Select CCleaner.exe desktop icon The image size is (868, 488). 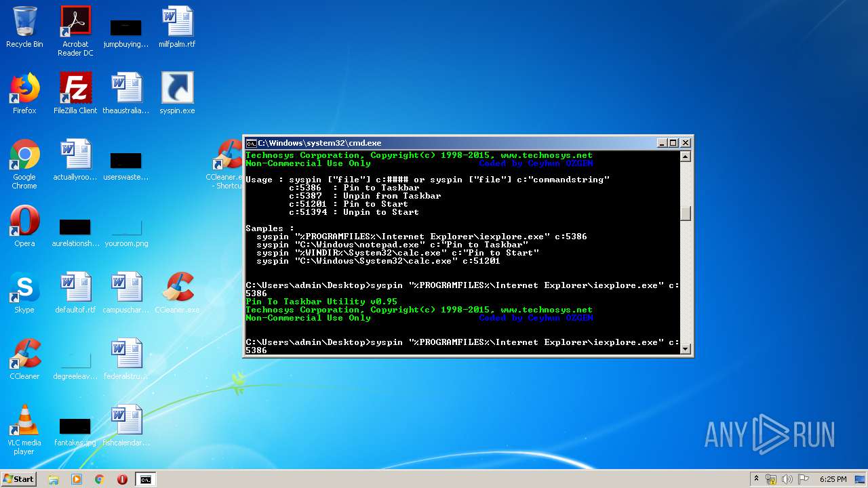pos(177,293)
